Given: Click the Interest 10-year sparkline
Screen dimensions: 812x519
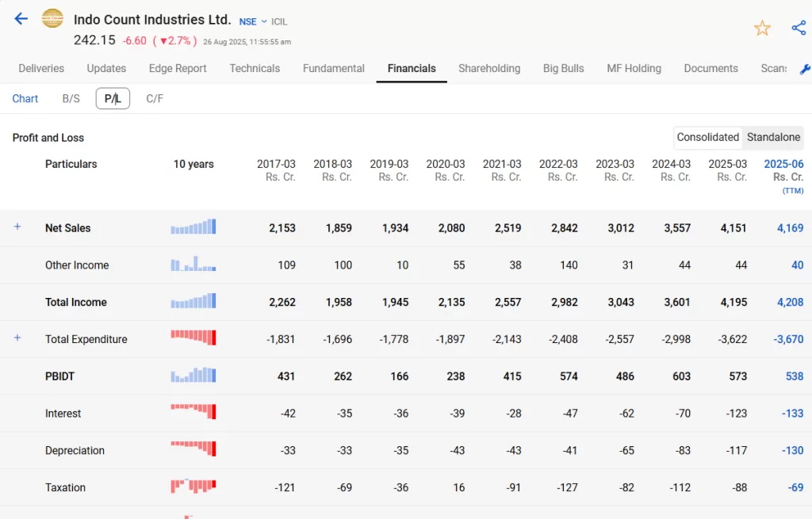Looking at the screenshot, I should [x=193, y=411].
